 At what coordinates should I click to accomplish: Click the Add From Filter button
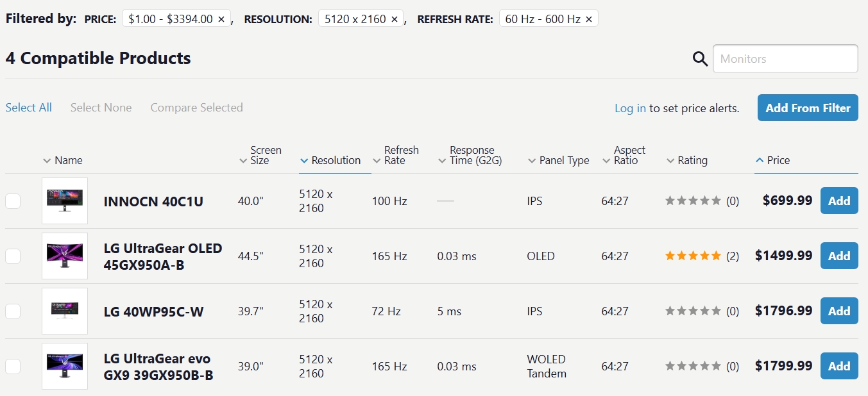point(808,108)
